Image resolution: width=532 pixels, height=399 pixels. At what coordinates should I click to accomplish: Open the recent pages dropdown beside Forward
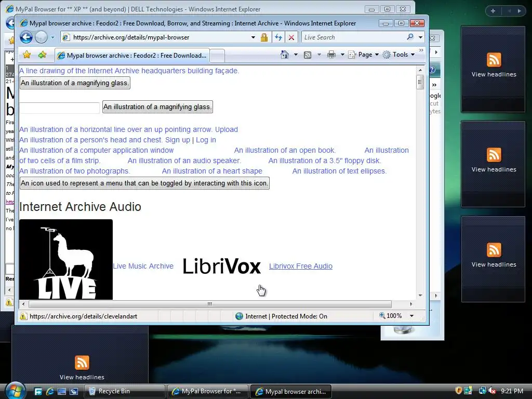52,37
